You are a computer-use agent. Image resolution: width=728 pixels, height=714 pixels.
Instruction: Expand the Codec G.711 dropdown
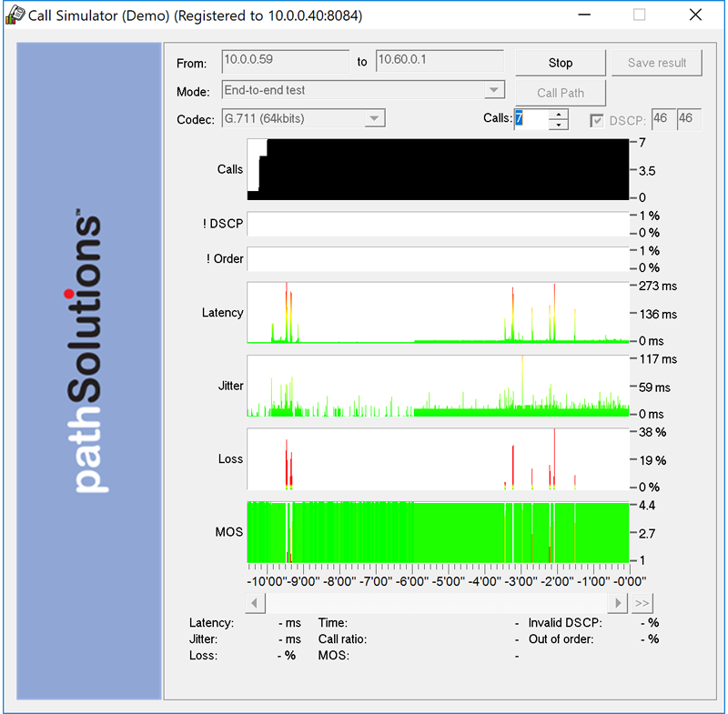click(374, 118)
